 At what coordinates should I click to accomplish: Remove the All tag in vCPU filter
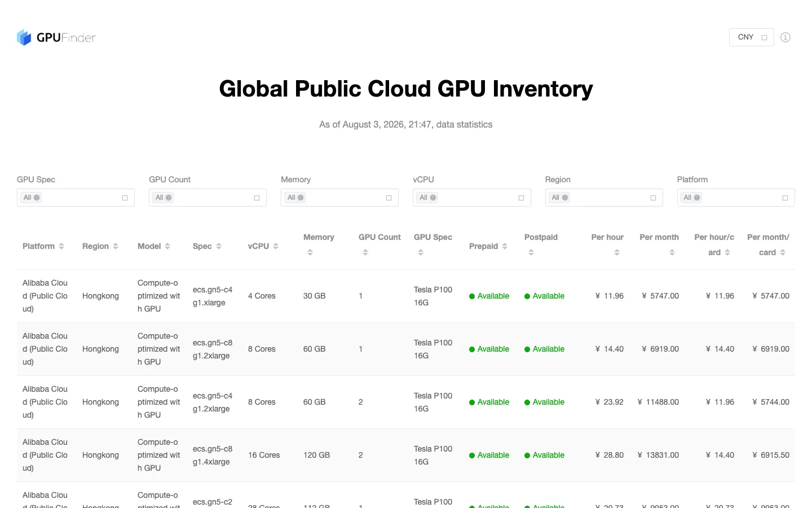point(433,198)
